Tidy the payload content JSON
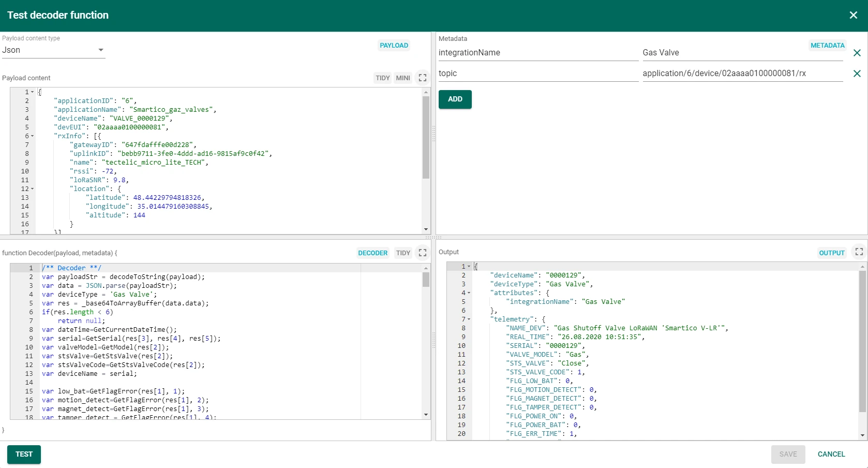The width and height of the screenshot is (868, 468). [383, 78]
